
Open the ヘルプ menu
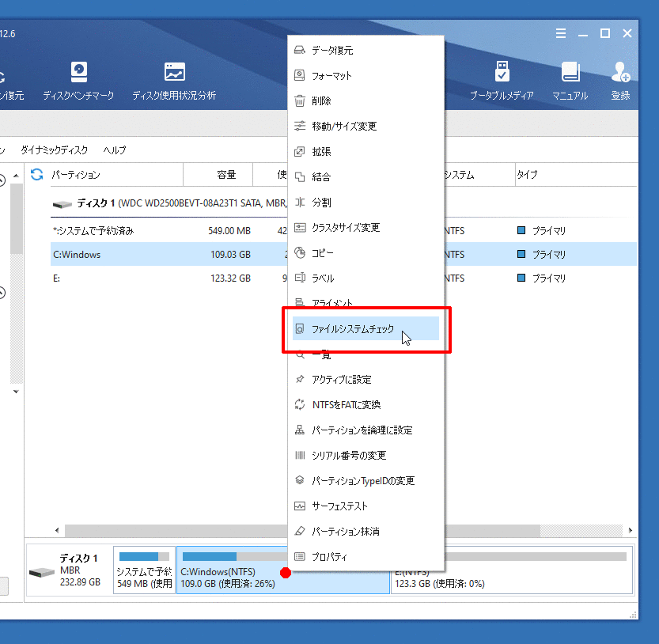click(115, 150)
